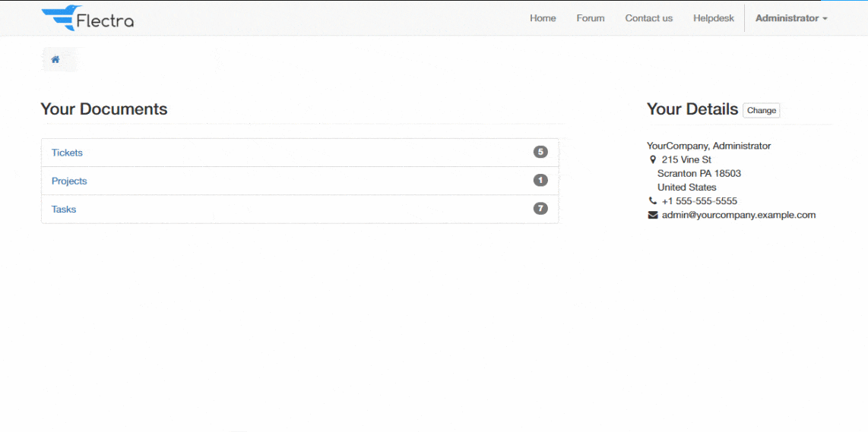
Task: Click the Tasks count badge showing 7
Action: pyautogui.click(x=540, y=209)
